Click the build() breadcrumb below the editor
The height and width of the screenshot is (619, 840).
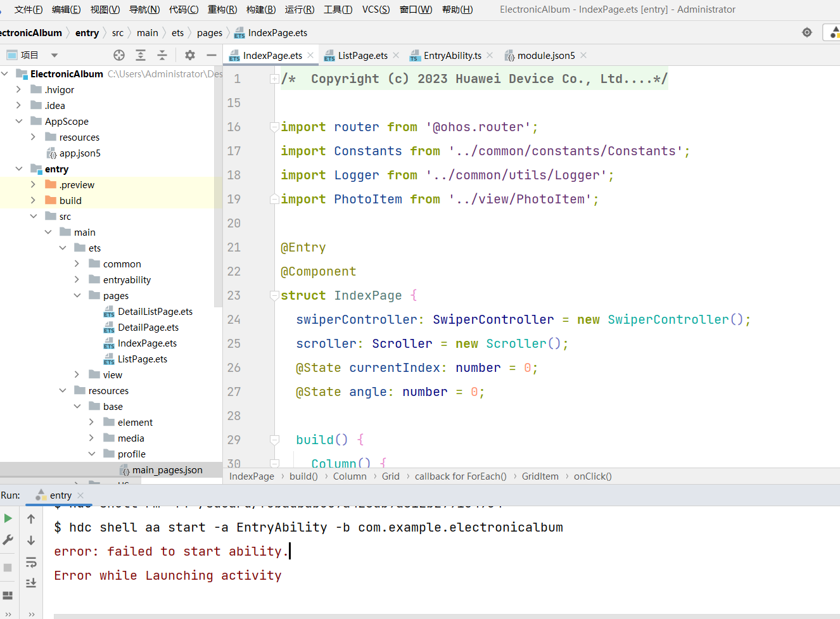303,476
